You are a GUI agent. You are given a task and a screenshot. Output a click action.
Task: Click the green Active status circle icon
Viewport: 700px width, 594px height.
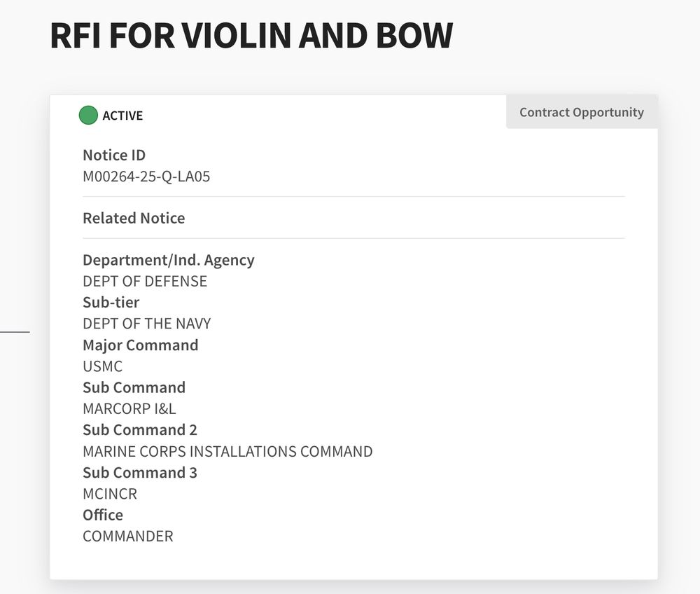click(x=88, y=115)
